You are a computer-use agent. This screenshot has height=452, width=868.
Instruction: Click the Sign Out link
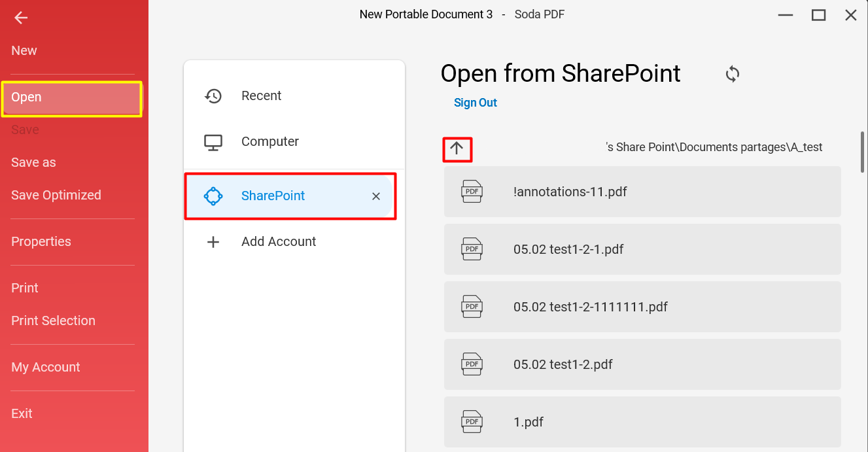click(476, 103)
